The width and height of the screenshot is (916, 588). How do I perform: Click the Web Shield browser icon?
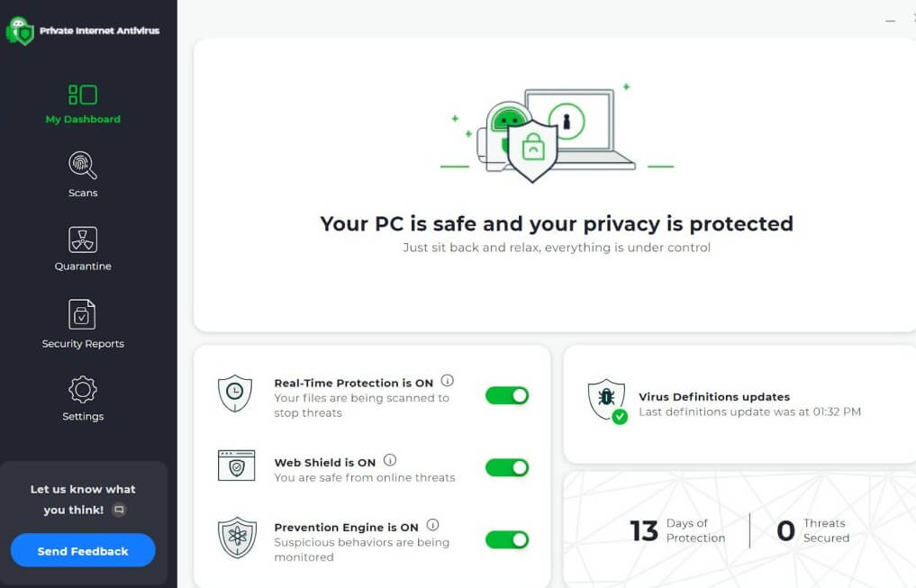point(236,466)
